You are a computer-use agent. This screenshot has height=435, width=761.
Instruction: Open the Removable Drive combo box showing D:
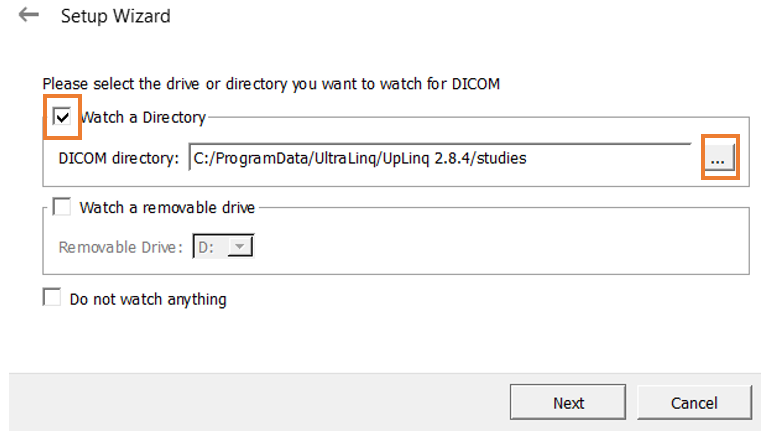coord(223,247)
